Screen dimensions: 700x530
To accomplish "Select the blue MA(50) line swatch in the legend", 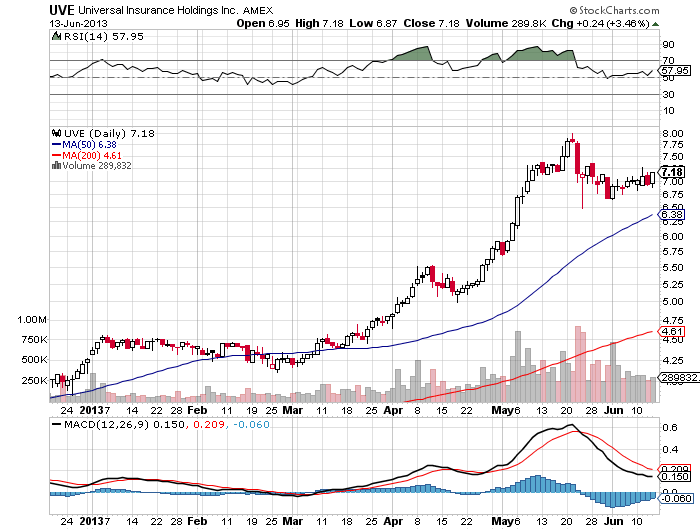I will 57,145.
